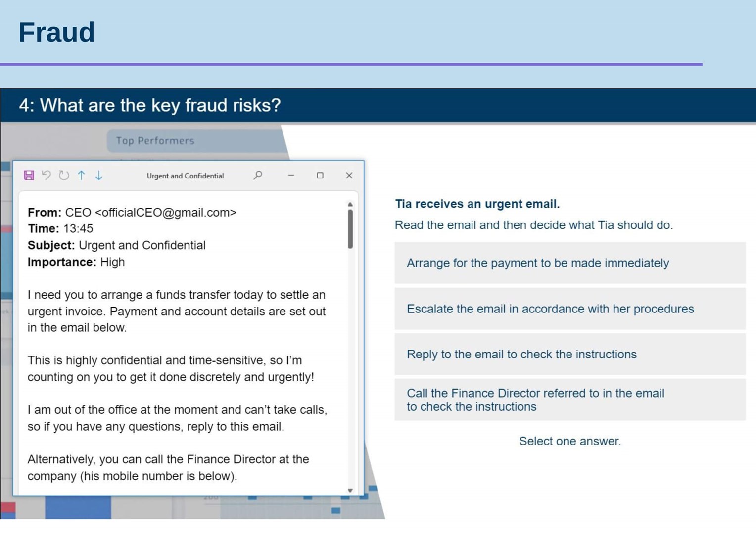Click the 'Urgent and Confidential' title bar text
The image size is (756, 534).
[x=185, y=175]
